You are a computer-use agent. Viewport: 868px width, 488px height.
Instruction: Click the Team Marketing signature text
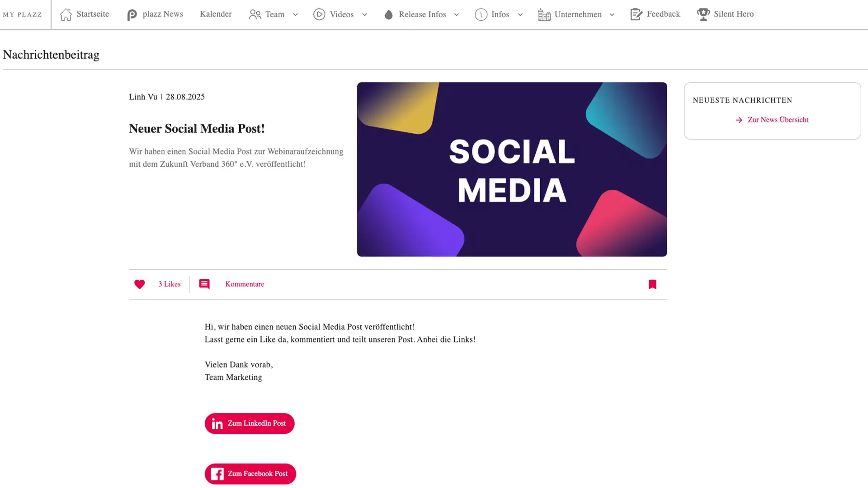[x=233, y=377]
